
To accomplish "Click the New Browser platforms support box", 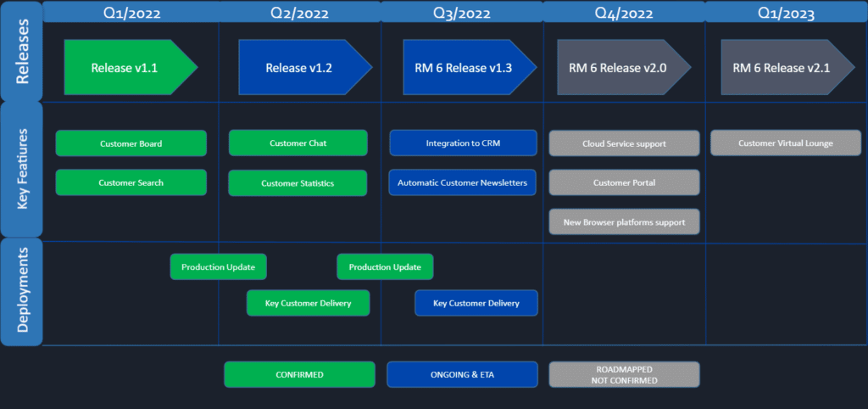I will (625, 222).
